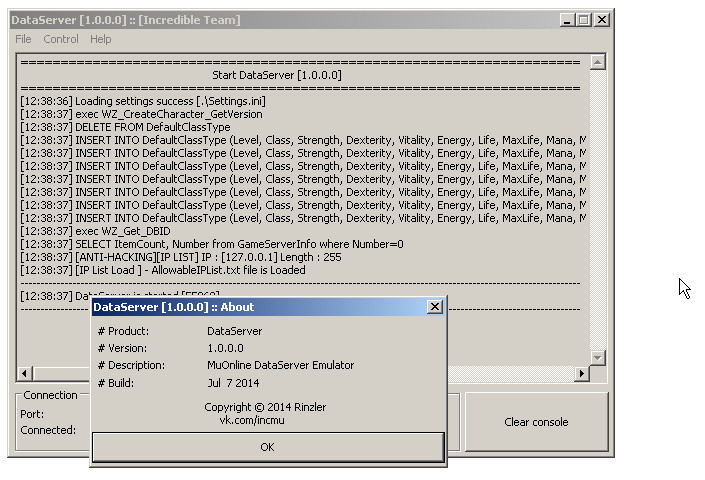This screenshot has height=480, width=705.
Task: Select the 'Loading settings success' log line
Action: (x=143, y=101)
